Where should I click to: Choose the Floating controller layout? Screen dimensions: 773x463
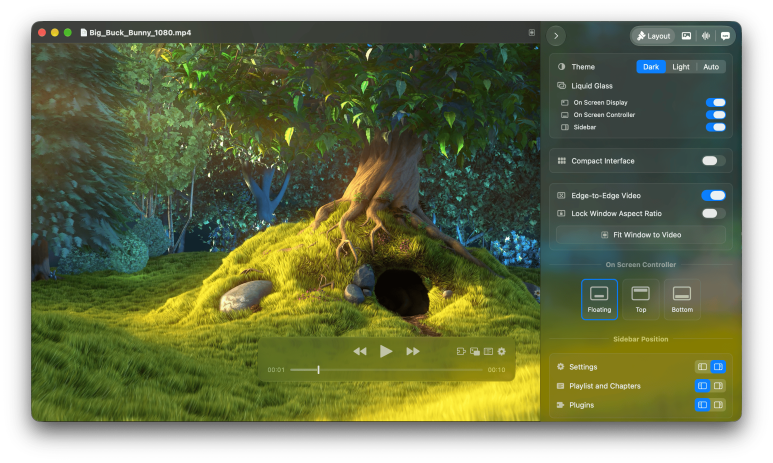click(x=599, y=299)
